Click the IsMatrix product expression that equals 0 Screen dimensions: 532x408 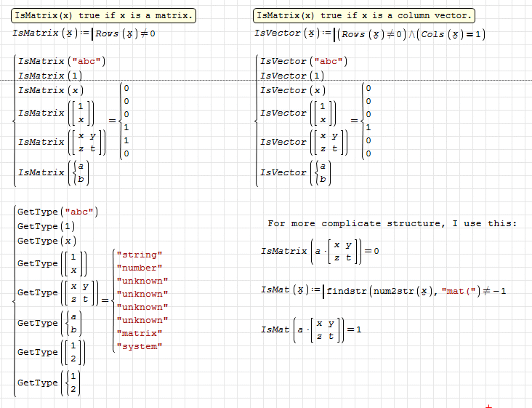tap(320, 251)
